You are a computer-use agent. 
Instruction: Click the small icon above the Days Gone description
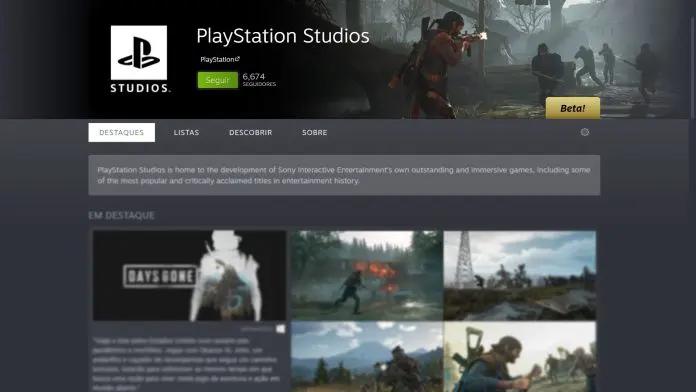pyautogui.click(x=281, y=329)
